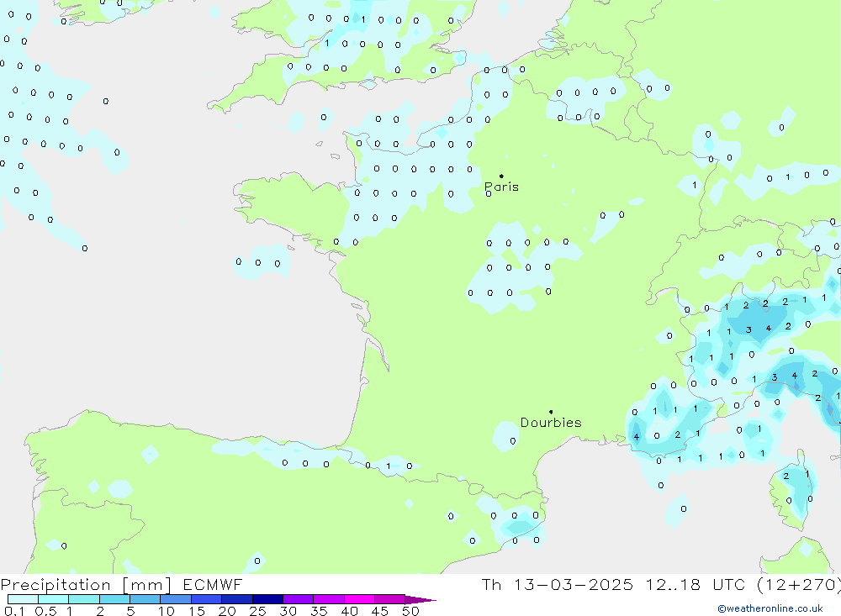Select the black dot marking Dourbies
This screenshot has height=616, width=841.
tap(551, 412)
